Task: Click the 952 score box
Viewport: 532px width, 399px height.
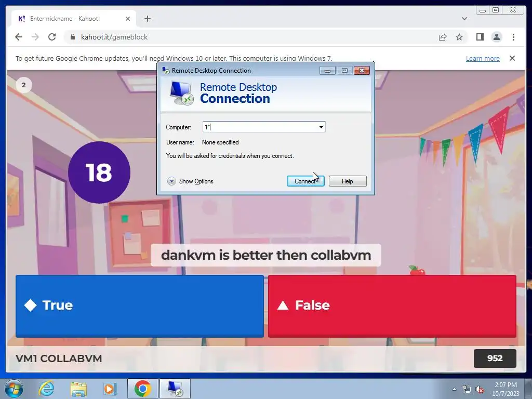Action: pos(495,358)
